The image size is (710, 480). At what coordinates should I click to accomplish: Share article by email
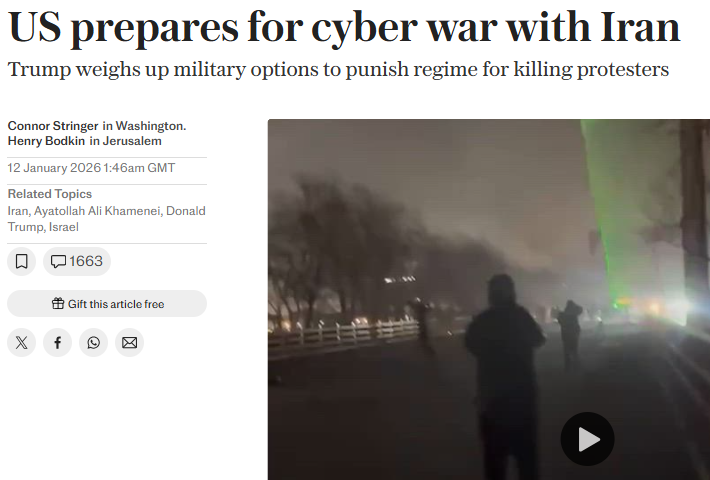(130, 343)
